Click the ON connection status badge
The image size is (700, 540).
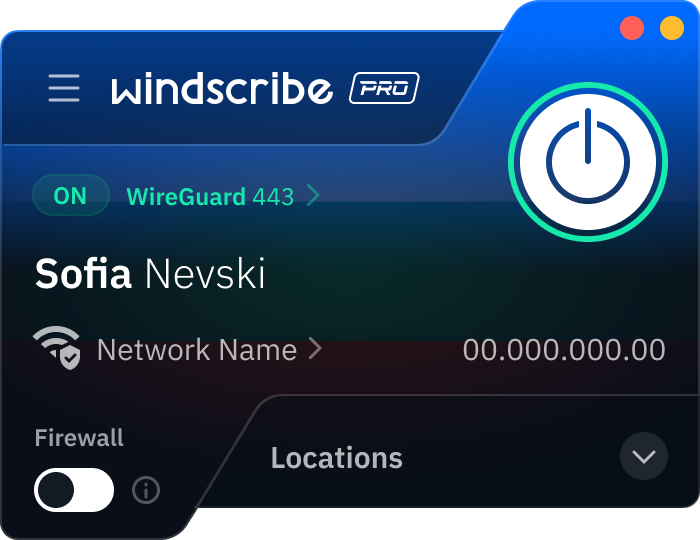(x=71, y=195)
